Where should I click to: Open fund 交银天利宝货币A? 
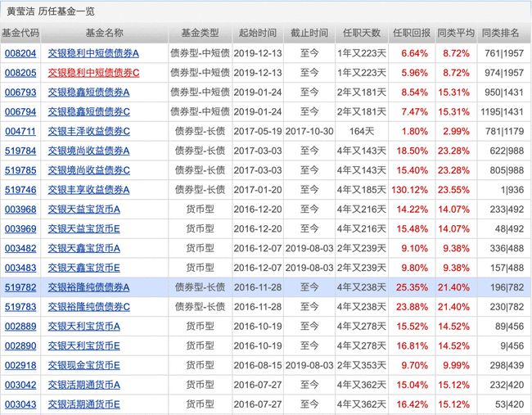click(x=83, y=327)
